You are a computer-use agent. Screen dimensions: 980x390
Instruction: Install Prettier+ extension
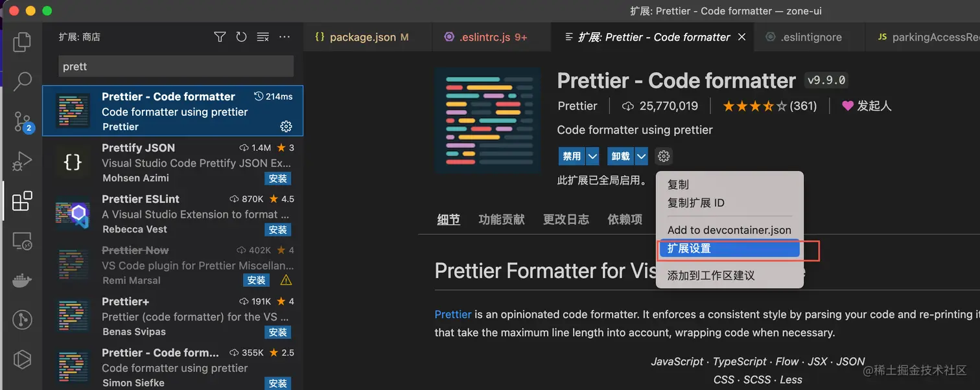coord(277,332)
